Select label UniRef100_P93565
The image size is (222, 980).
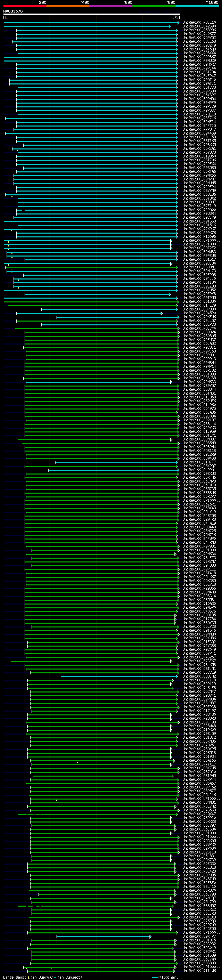[x=199, y=168]
